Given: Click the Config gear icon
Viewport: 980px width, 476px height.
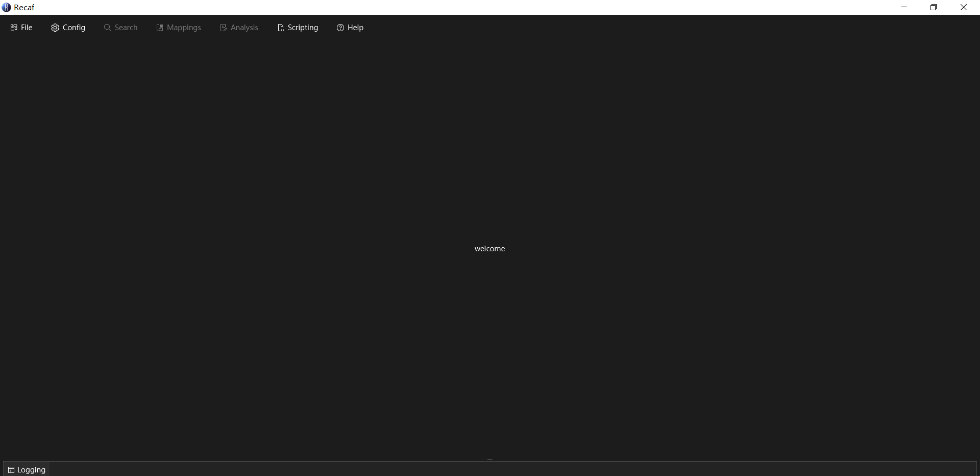Looking at the screenshot, I should pyautogui.click(x=55, y=28).
